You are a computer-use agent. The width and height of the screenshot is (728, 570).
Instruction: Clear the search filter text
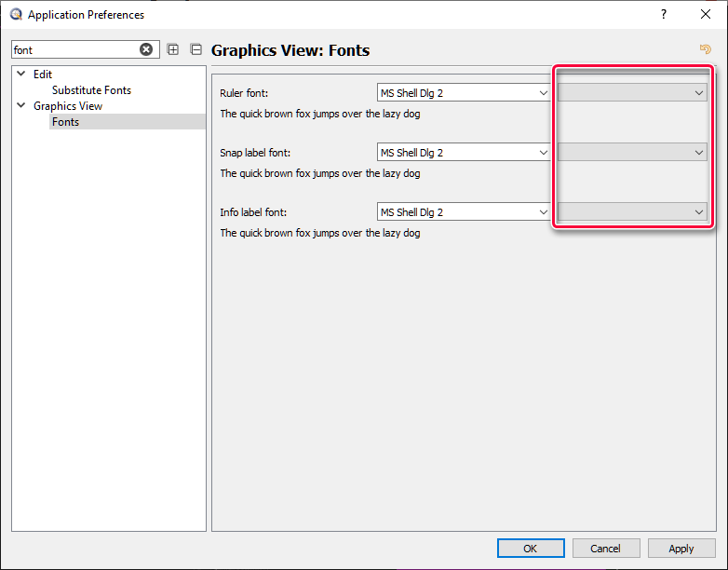point(146,50)
